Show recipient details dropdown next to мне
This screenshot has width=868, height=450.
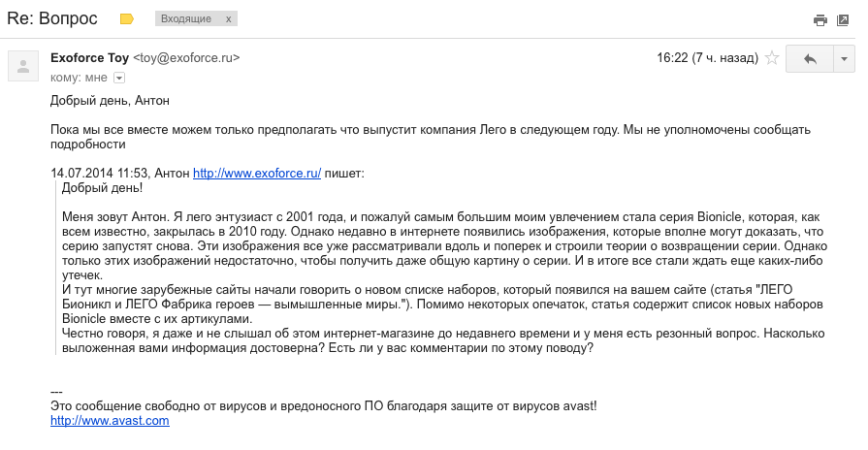point(119,78)
